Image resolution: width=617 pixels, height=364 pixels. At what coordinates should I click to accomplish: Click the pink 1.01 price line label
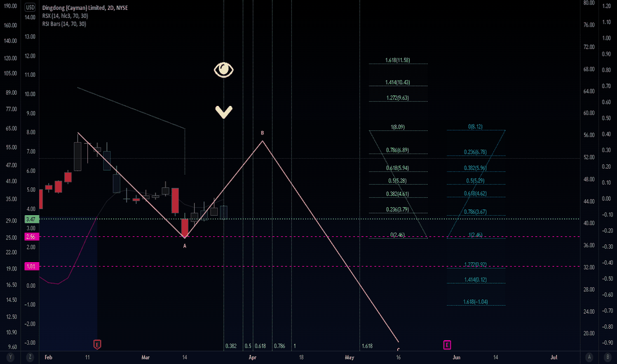pyautogui.click(x=30, y=267)
